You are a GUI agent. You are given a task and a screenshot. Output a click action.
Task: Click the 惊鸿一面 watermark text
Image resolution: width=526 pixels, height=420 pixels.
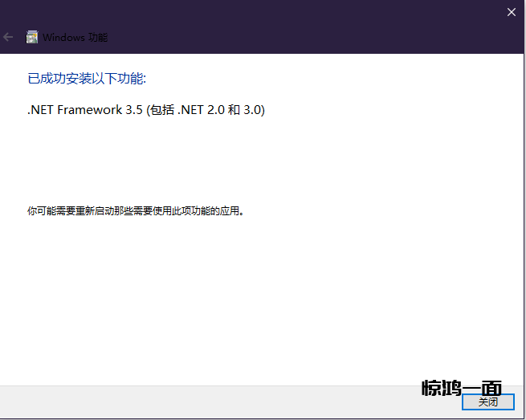(x=462, y=389)
